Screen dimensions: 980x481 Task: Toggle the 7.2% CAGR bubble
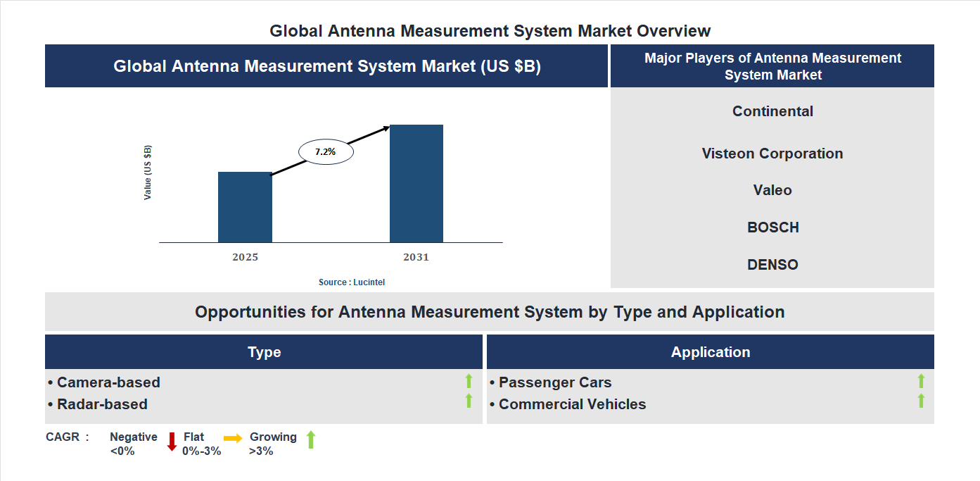(326, 151)
